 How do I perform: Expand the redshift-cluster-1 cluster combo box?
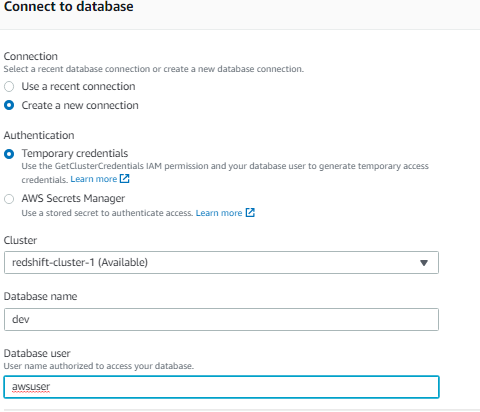click(221, 263)
